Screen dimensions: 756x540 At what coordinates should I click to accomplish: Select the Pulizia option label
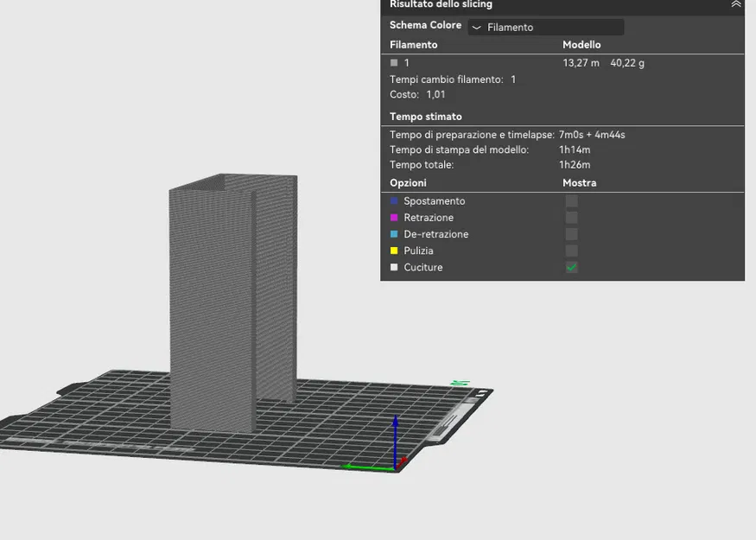click(418, 251)
